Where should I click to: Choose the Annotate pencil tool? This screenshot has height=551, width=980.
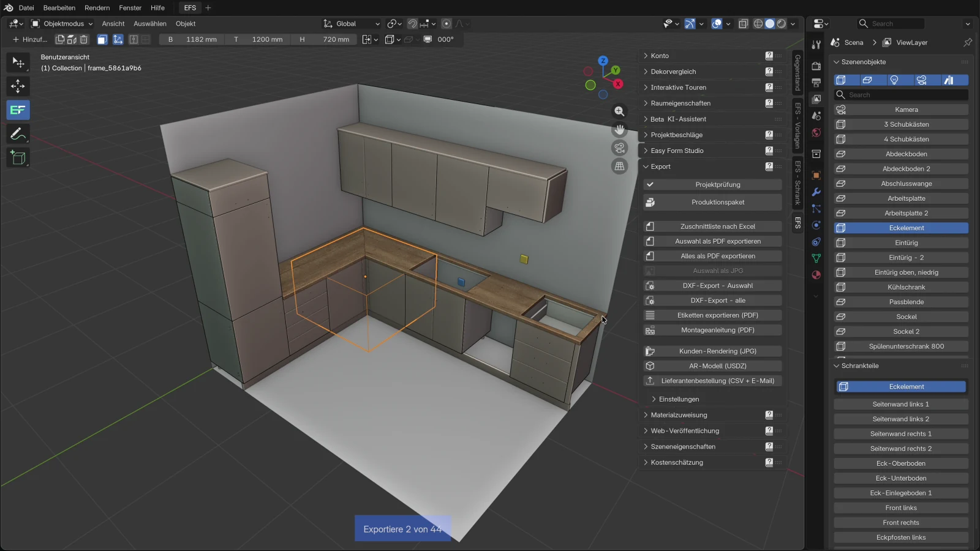pos(18,134)
